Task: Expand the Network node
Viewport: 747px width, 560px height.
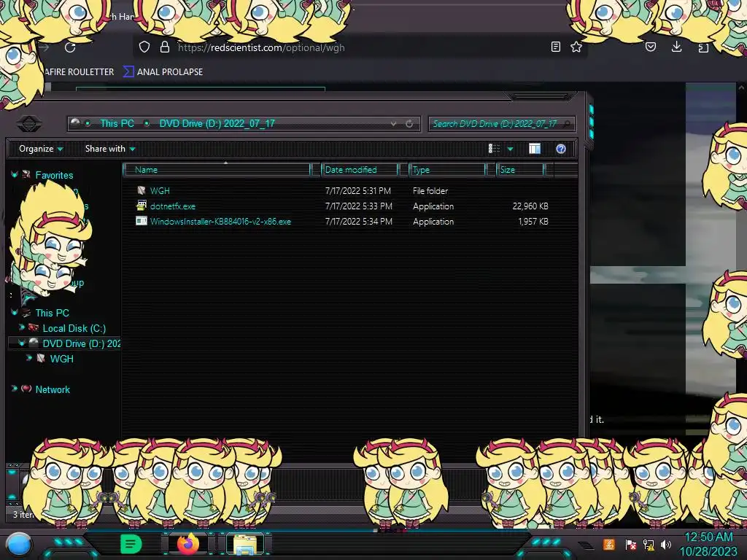Action: click(15, 389)
